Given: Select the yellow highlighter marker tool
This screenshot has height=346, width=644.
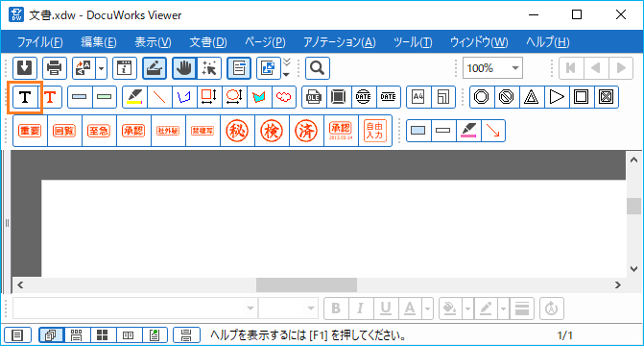Looking at the screenshot, I should point(134,97).
